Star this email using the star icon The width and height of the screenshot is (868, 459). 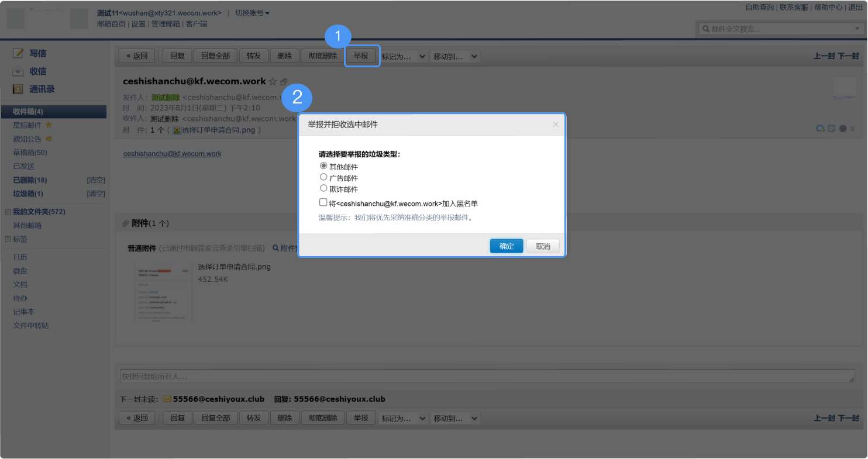tap(273, 81)
